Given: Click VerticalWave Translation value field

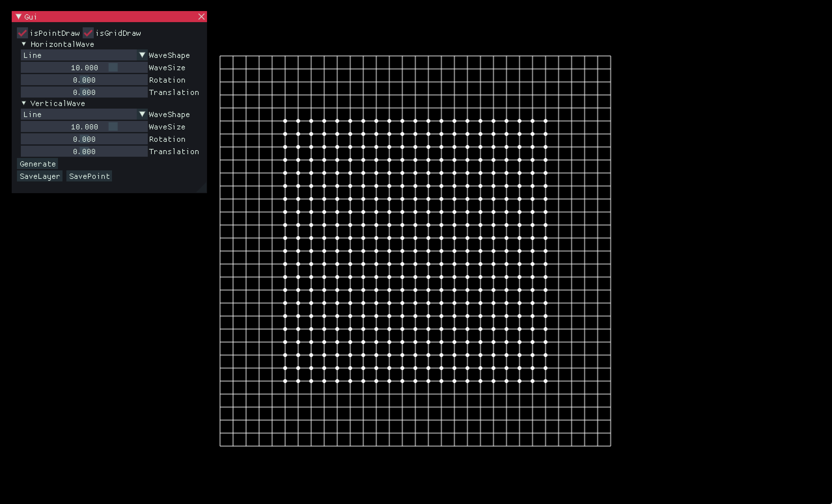Looking at the screenshot, I should click(84, 152).
